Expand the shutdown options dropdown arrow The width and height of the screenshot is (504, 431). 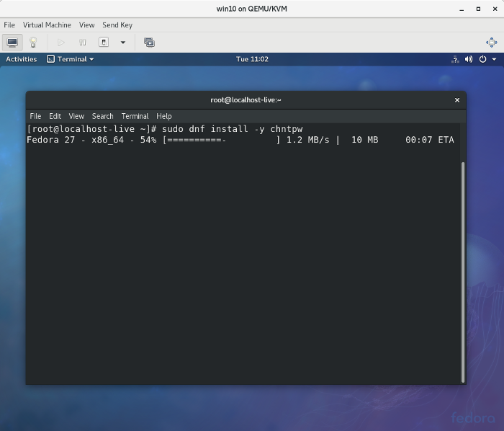(122, 43)
